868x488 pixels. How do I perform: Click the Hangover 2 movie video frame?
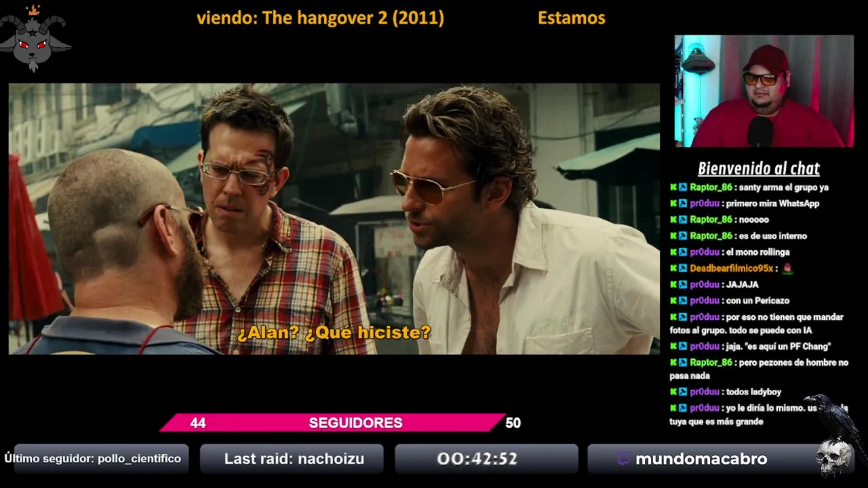[334, 218]
